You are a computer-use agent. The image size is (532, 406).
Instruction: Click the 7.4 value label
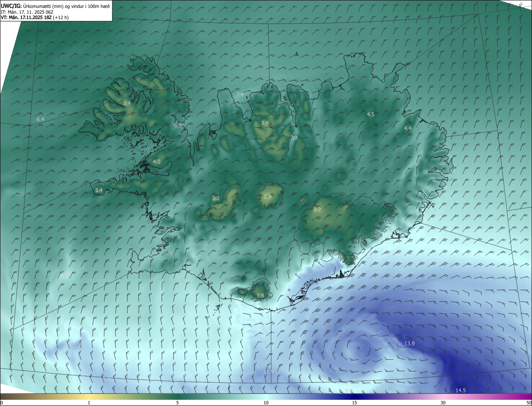point(240,95)
